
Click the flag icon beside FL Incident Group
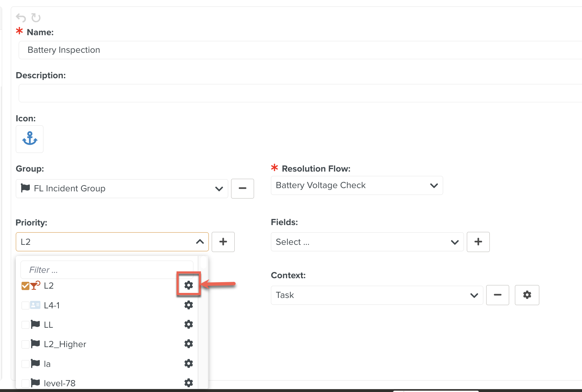point(25,188)
